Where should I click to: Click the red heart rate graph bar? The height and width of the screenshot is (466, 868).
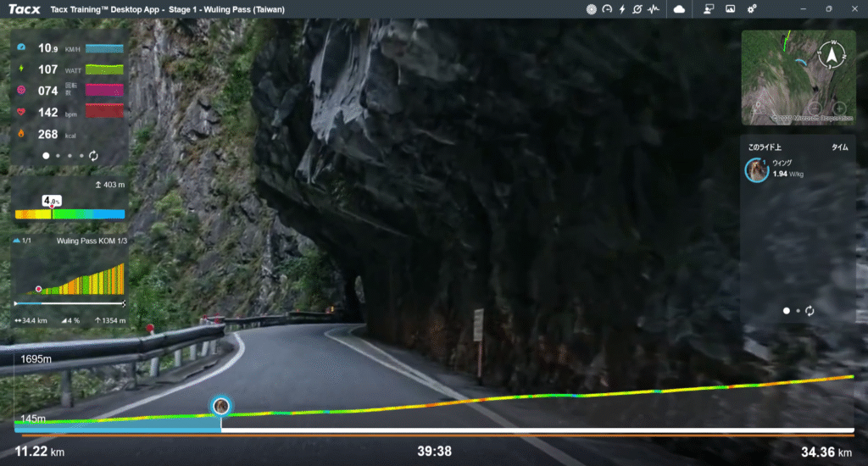point(104,111)
